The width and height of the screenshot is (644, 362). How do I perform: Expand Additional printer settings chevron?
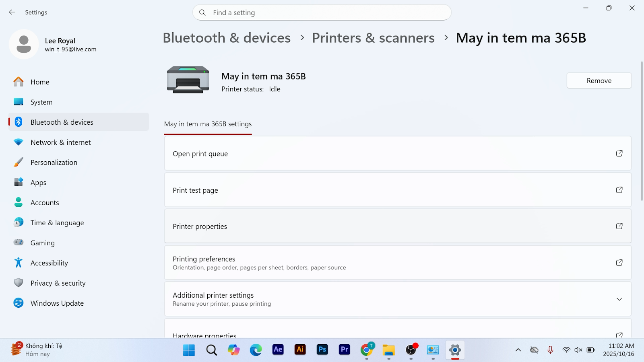pyautogui.click(x=619, y=299)
